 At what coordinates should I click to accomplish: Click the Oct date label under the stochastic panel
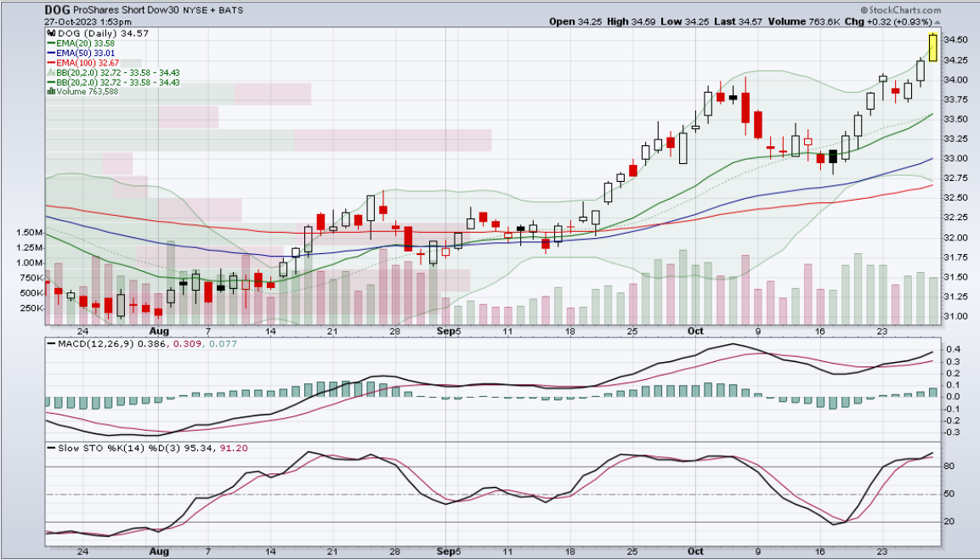click(695, 552)
